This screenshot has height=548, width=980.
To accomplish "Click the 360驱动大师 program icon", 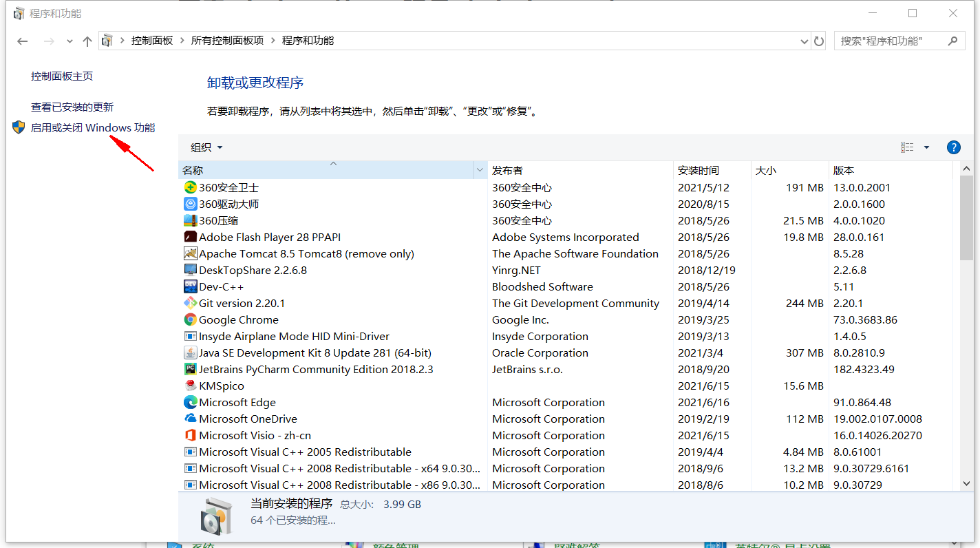I will [x=191, y=204].
